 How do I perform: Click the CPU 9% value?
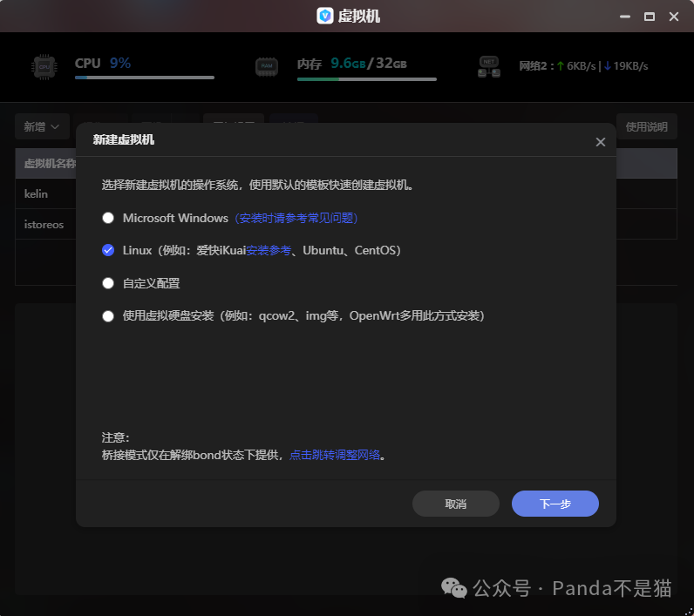click(x=120, y=64)
